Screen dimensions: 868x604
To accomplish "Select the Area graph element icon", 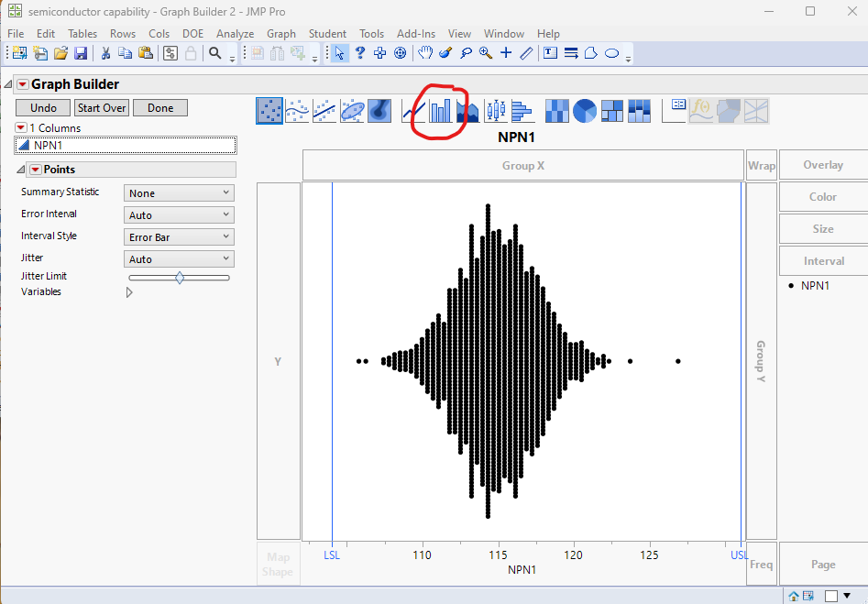I will pyautogui.click(x=467, y=111).
